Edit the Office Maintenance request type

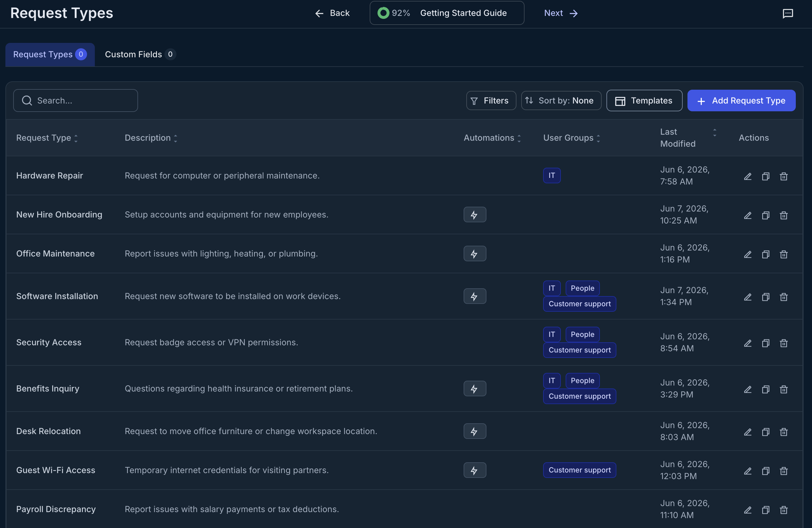[x=747, y=254]
